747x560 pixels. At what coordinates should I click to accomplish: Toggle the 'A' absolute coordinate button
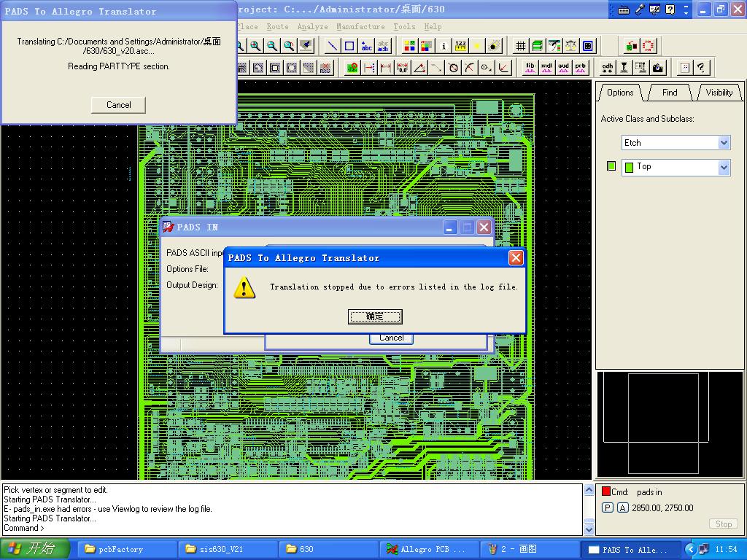coord(622,508)
